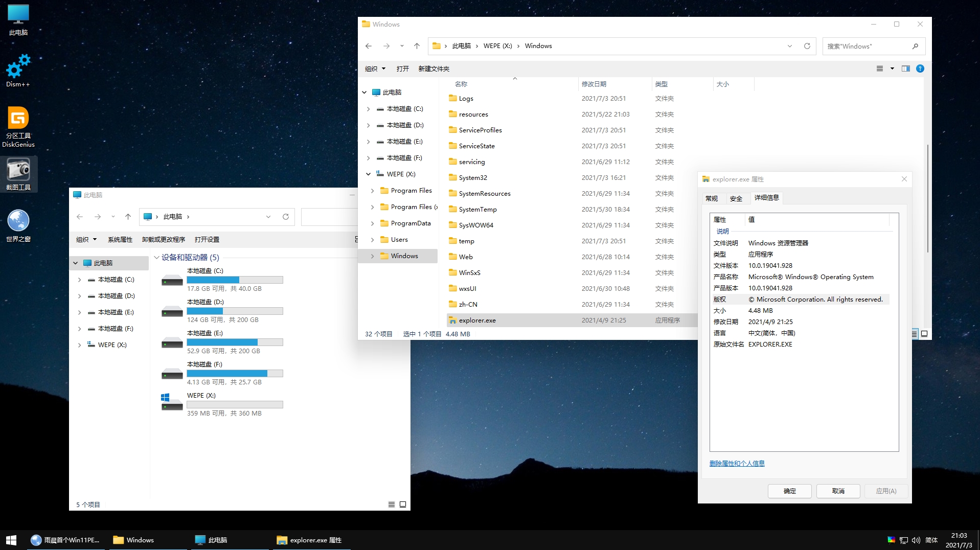Switch to the 常规 tab

(x=712, y=198)
